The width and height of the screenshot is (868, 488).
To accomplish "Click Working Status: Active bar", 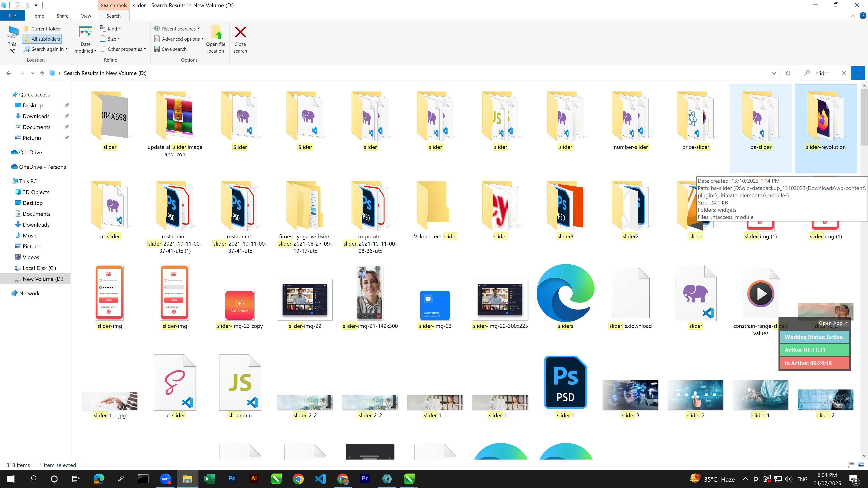I will coord(814,337).
